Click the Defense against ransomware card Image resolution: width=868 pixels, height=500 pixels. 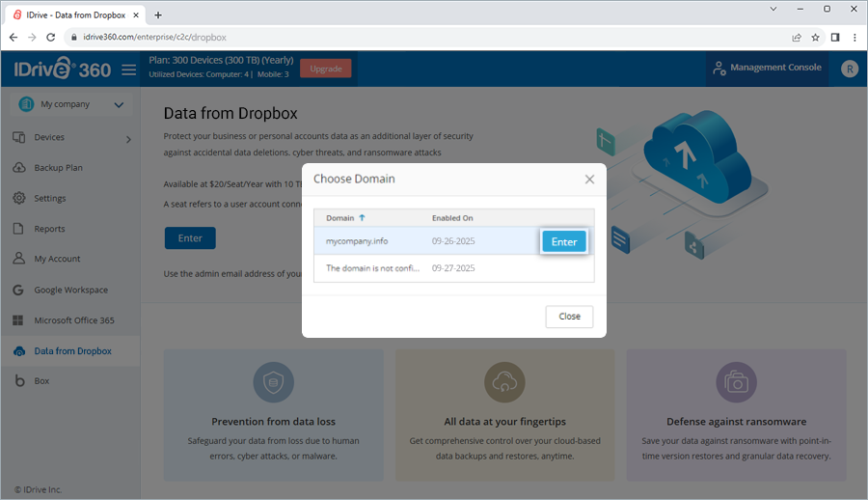[x=736, y=415]
